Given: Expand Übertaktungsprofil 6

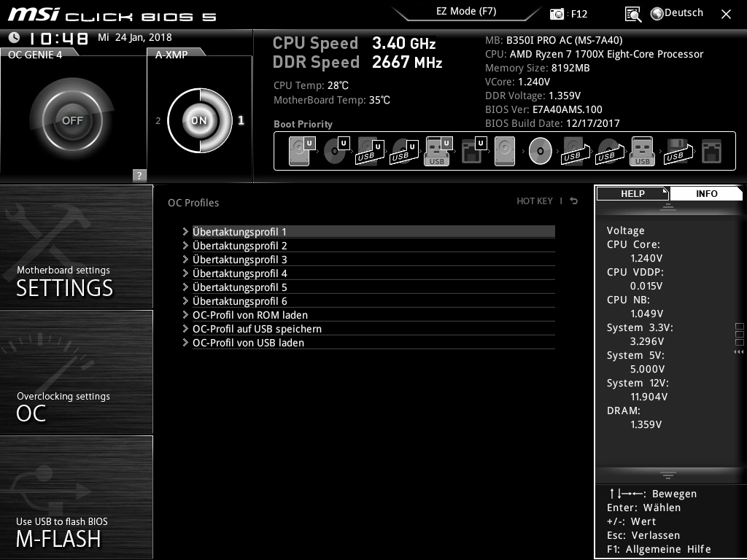Looking at the screenshot, I should point(373,301).
